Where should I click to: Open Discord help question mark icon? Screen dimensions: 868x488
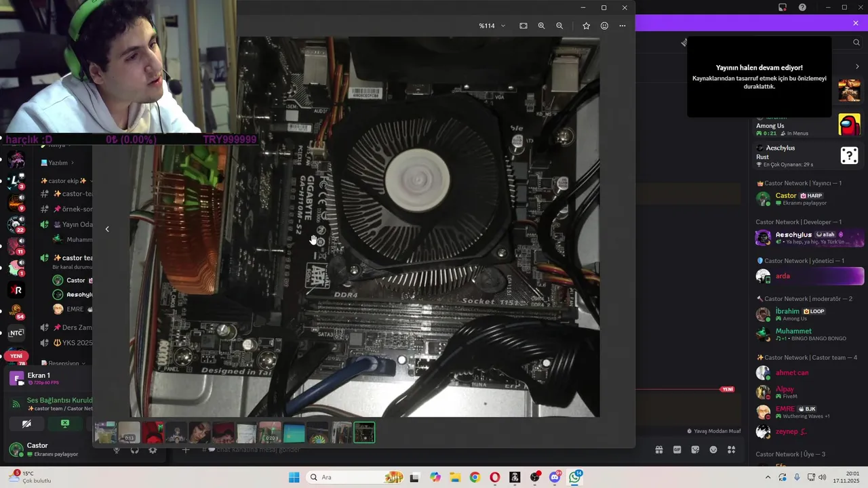pos(802,7)
